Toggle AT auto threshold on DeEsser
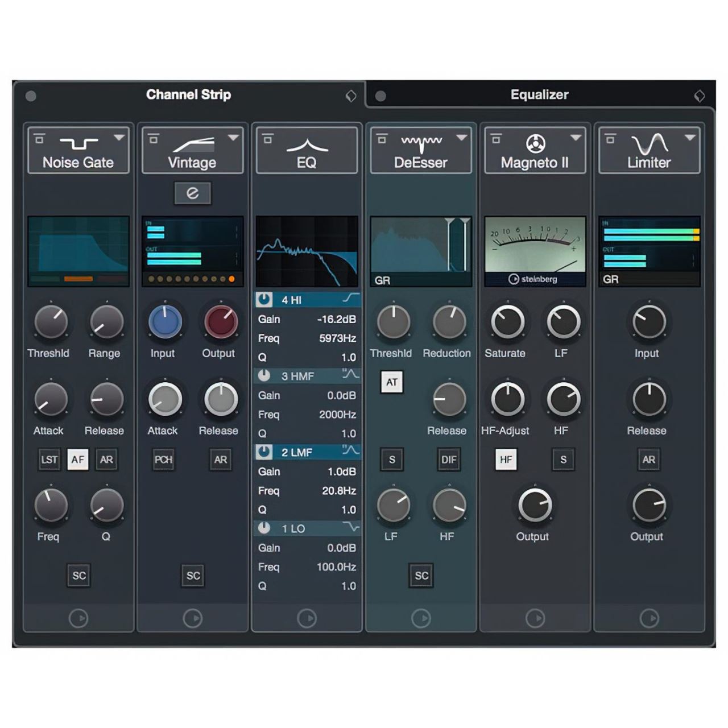728x728 pixels. pos(392,382)
